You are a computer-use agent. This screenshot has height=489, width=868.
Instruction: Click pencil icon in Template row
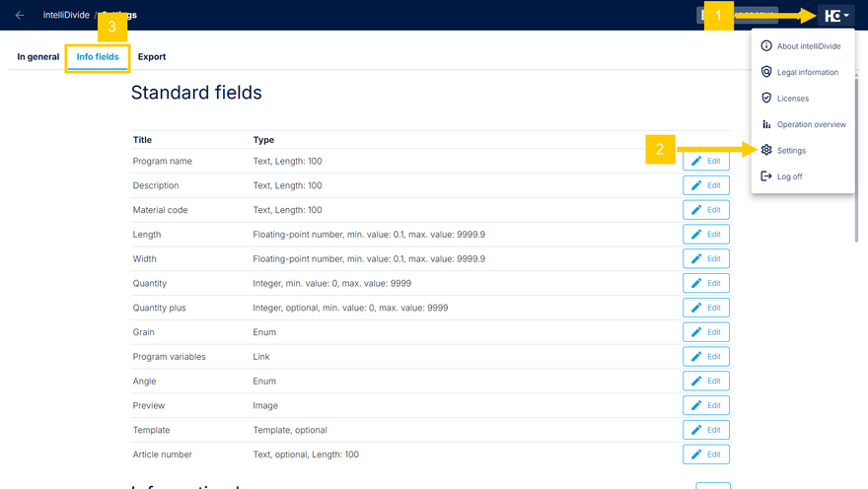[x=696, y=430]
